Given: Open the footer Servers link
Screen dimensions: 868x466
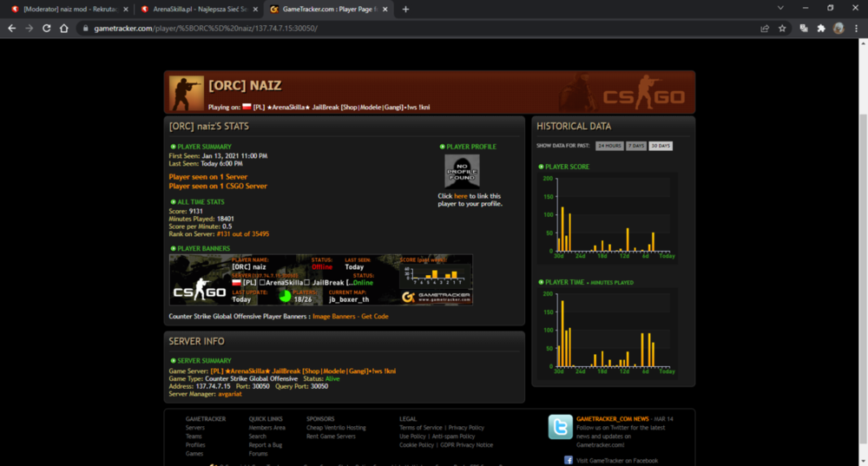Looking at the screenshot, I should click(x=194, y=428).
